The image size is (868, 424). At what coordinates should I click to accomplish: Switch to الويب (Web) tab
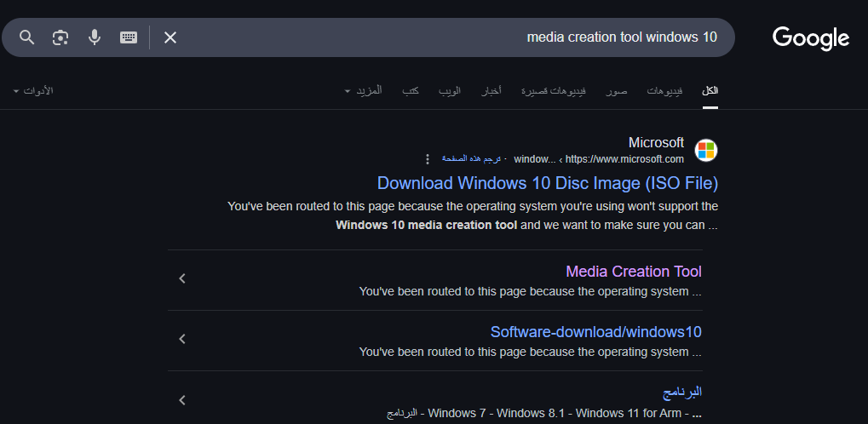(450, 91)
